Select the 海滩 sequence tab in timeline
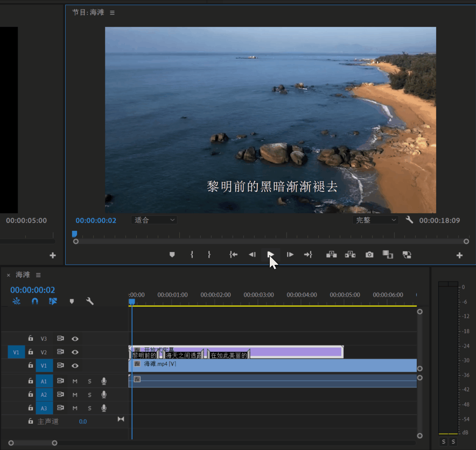 click(23, 275)
